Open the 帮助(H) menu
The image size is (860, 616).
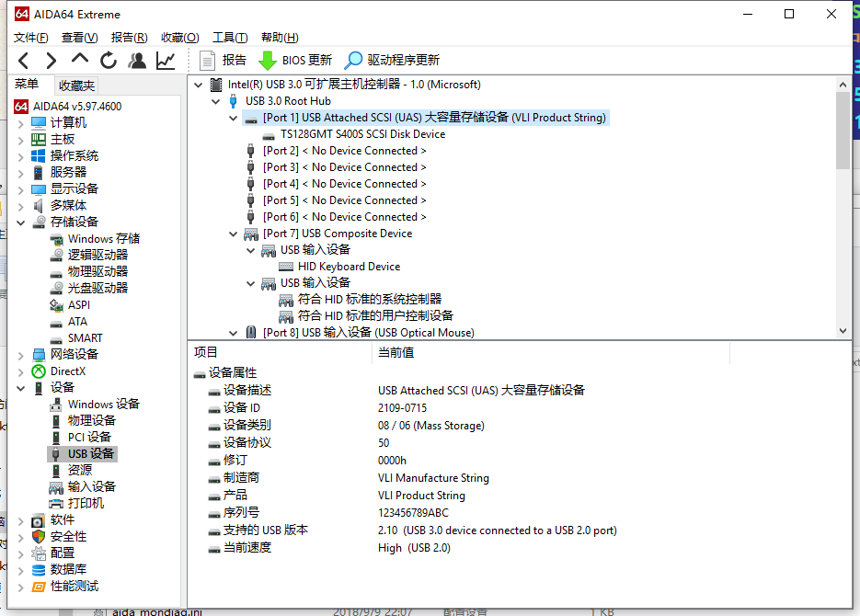click(x=280, y=38)
